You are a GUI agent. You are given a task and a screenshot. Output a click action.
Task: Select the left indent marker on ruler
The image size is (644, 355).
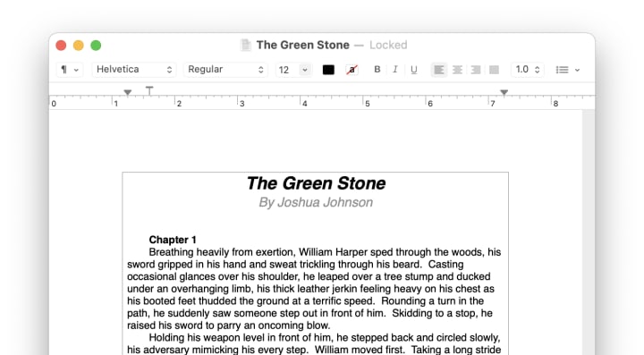point(128,93)
